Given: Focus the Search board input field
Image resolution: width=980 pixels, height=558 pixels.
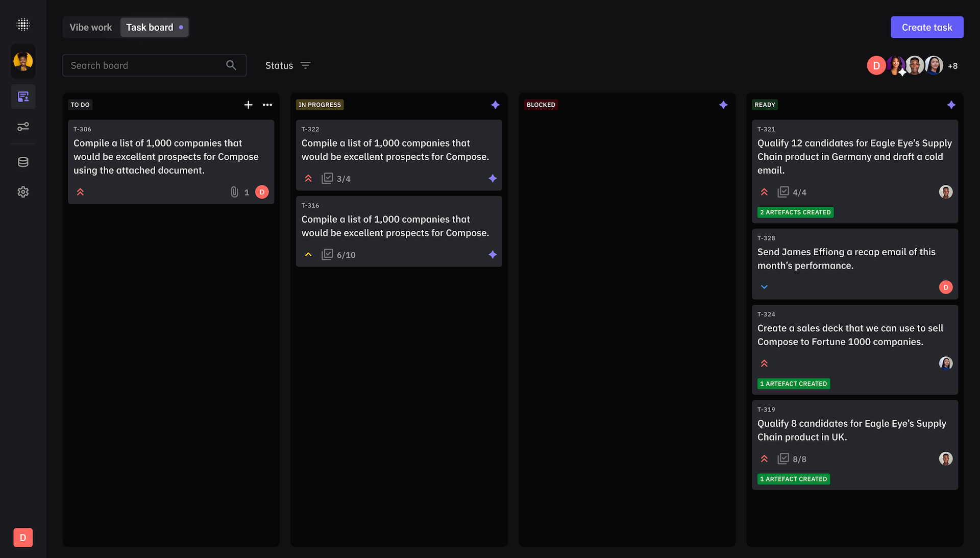Looking at the screenshot, I should [x=154, y=65].
